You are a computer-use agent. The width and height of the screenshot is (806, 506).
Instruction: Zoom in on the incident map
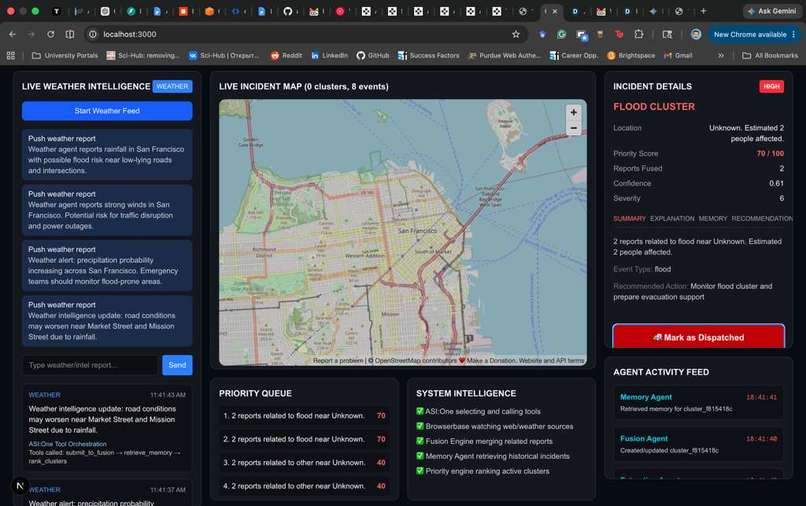(573, 112)
